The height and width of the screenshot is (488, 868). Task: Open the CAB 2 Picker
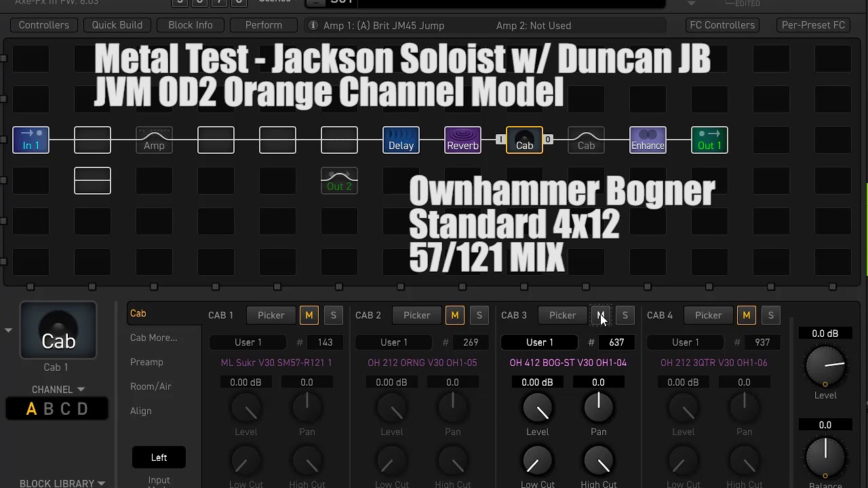click(417, 315)
